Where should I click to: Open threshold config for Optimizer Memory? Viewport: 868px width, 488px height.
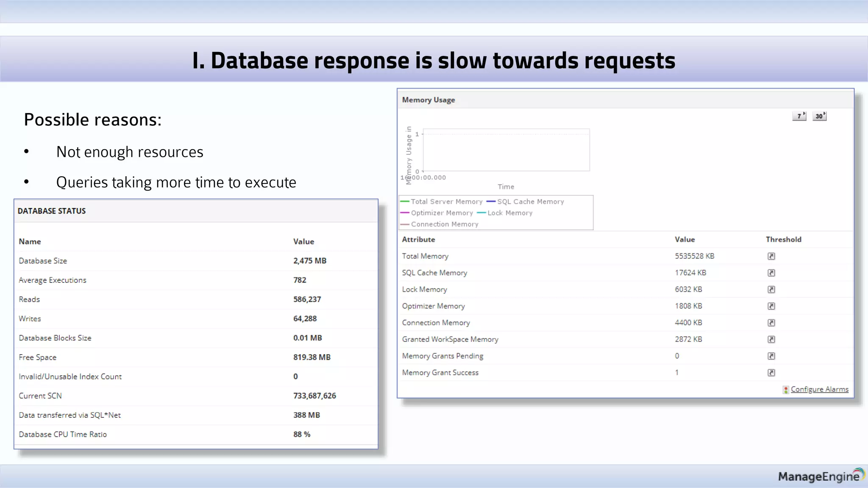point(771,306)
